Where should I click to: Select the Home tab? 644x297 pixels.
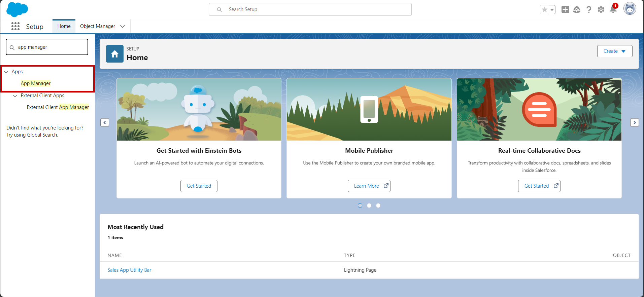tap(64, 26)
